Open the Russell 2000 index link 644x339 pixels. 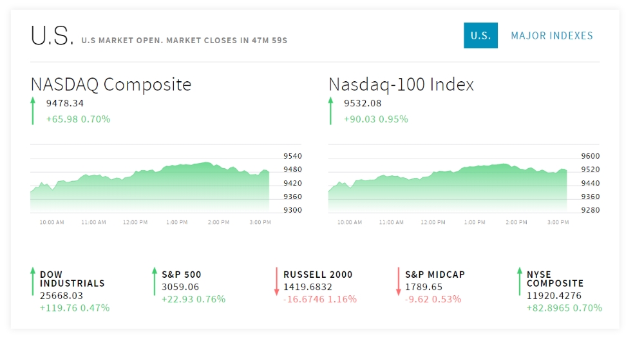point(318,275)
